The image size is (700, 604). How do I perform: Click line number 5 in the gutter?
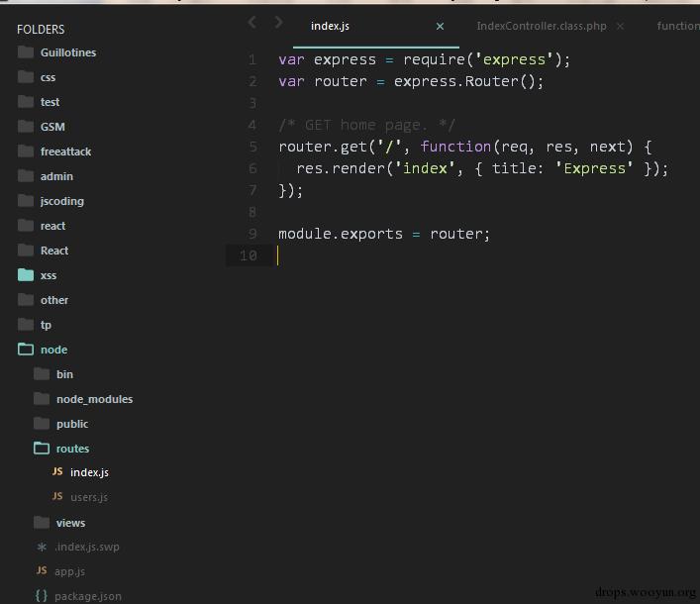tap(252, 147)
